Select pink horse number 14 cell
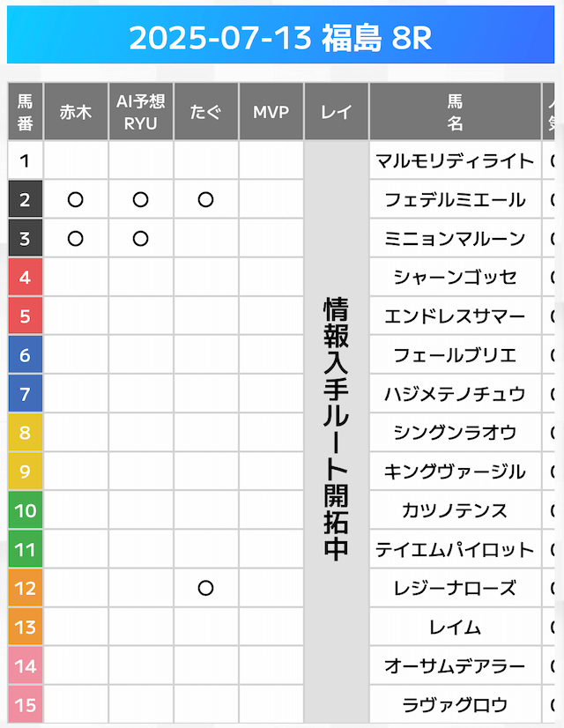Viewport: 564px width, 728px height. [x=26, y=666]
